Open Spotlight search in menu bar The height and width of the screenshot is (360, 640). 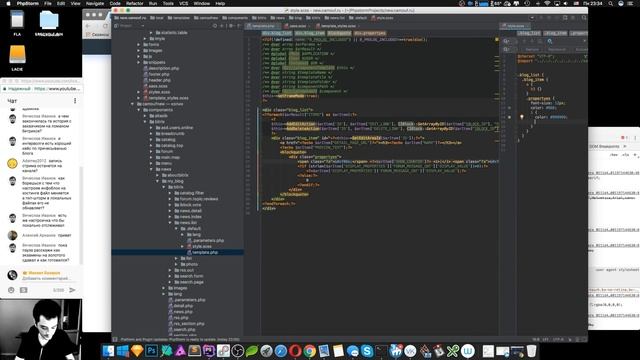(611, 3)
